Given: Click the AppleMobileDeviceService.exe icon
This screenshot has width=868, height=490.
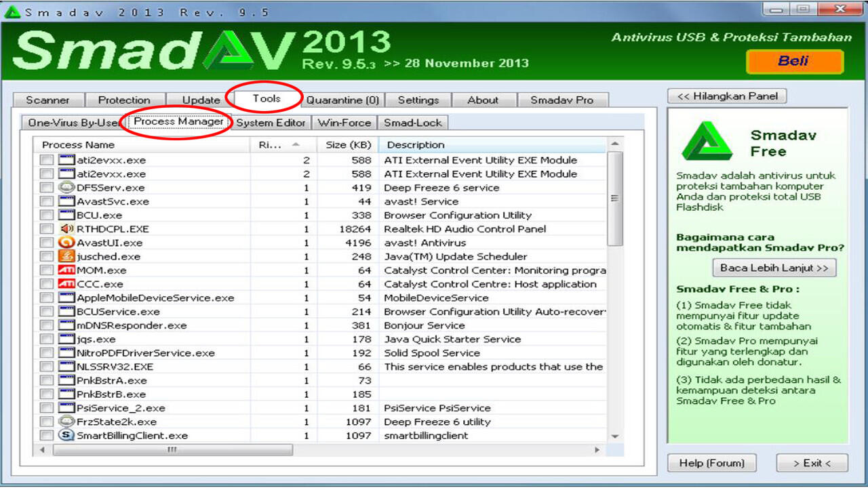Looking at the screenshot, I should (66, 298).
